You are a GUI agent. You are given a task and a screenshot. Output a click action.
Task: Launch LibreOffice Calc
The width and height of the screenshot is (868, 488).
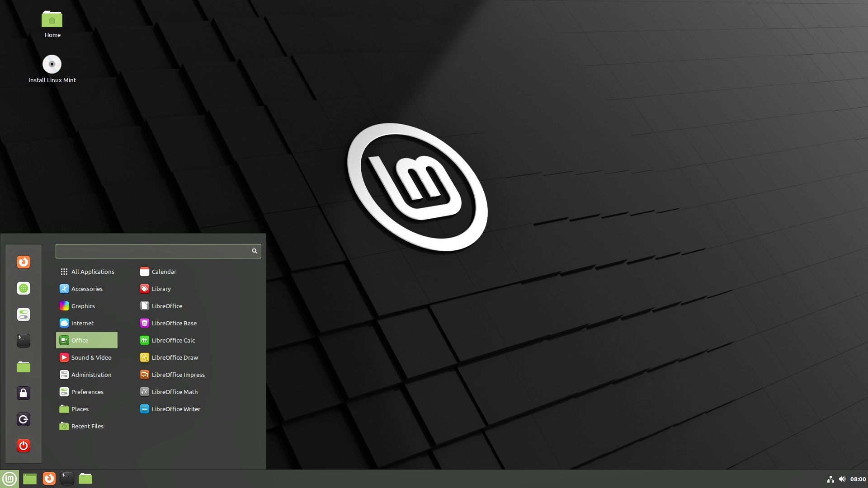click(x=173, y=340)
